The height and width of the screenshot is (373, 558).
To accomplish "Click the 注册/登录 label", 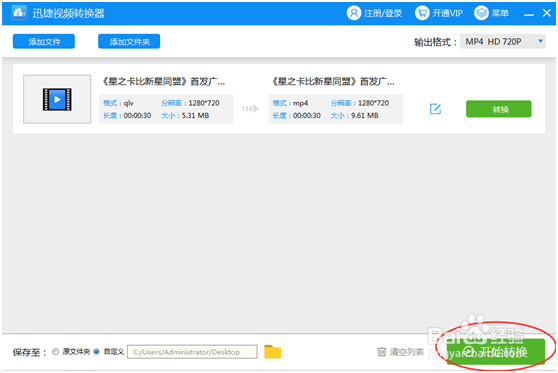I will click(383, 14).
